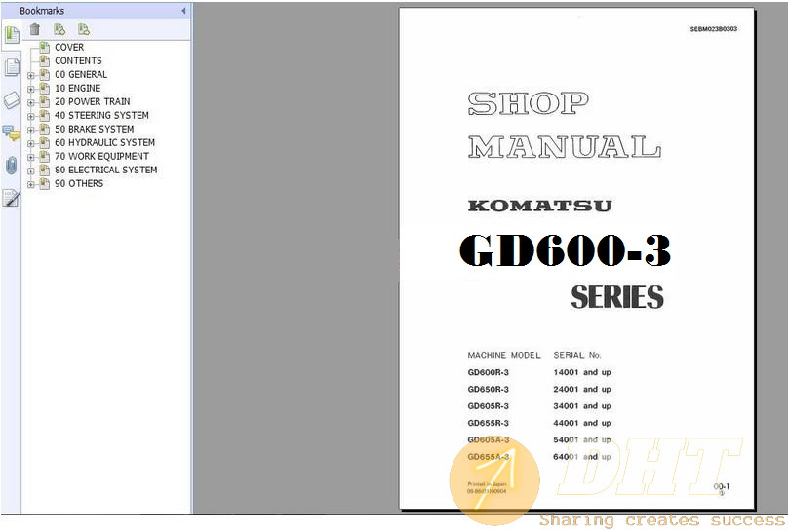This screenshot has height=532, width=788.
Task: Open the 60 HYDRAULIC SYSTEM bookmark
Action: tap(105, 142)
